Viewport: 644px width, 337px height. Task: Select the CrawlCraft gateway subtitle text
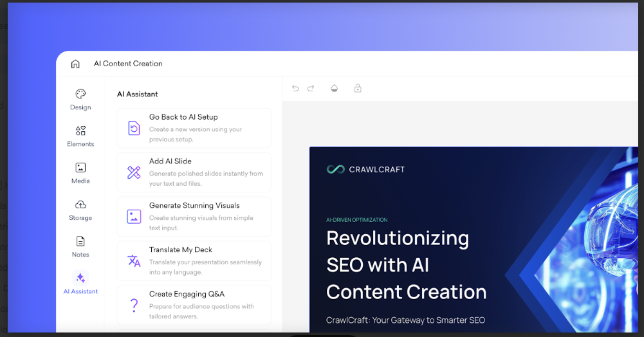(x=405, y=320)
